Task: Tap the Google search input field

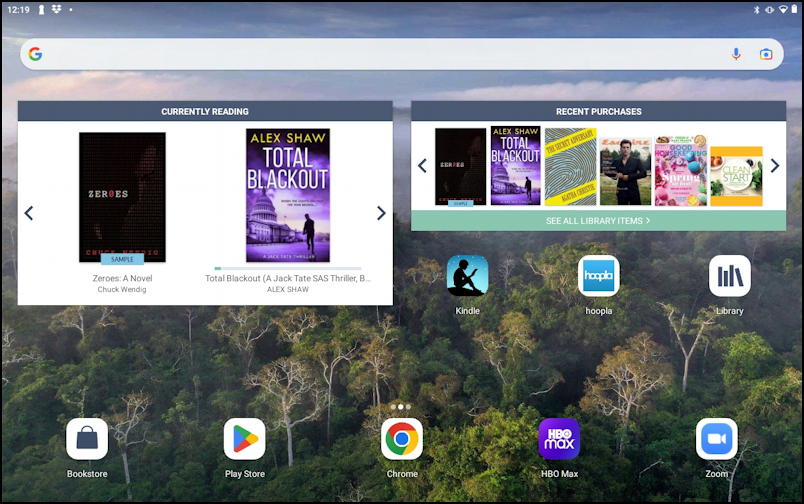Action: pos(402,54)
